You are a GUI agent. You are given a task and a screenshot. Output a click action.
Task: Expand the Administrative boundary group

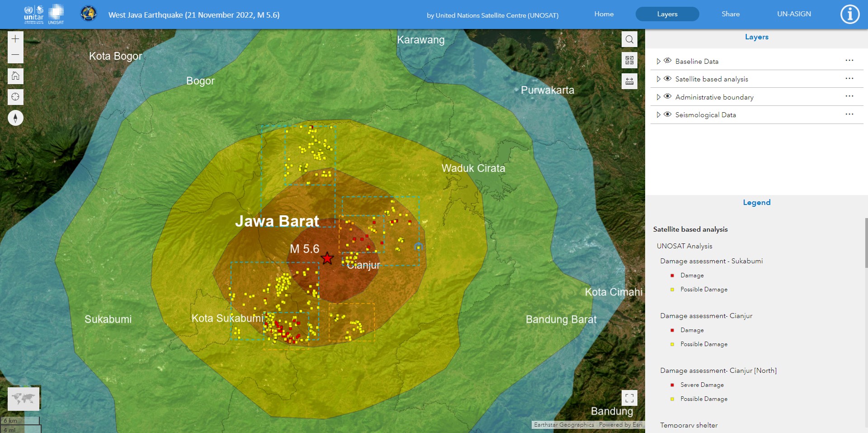(x=658, y=97)
